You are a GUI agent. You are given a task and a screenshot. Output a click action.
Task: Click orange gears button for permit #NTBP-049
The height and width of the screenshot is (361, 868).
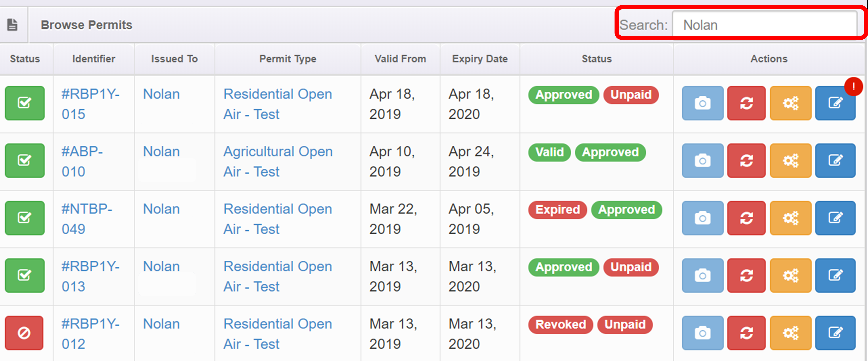pyautogui.click(x=790, y=218)
